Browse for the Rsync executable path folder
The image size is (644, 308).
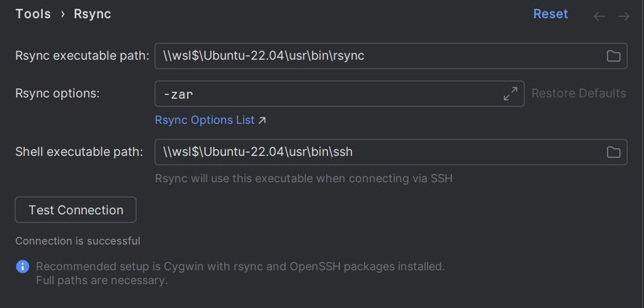[613, 56]
